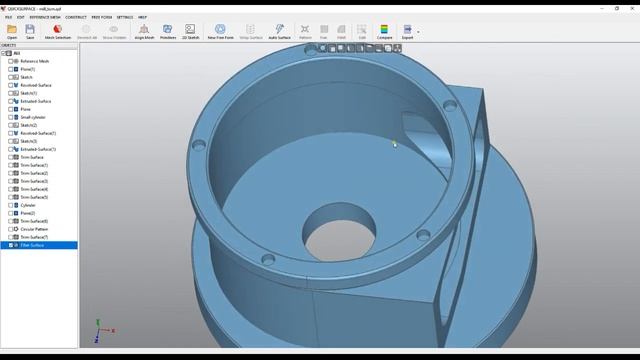640x360 pixels.
Task: Select the Plane(2) tree item
Action: coord(27,213)
